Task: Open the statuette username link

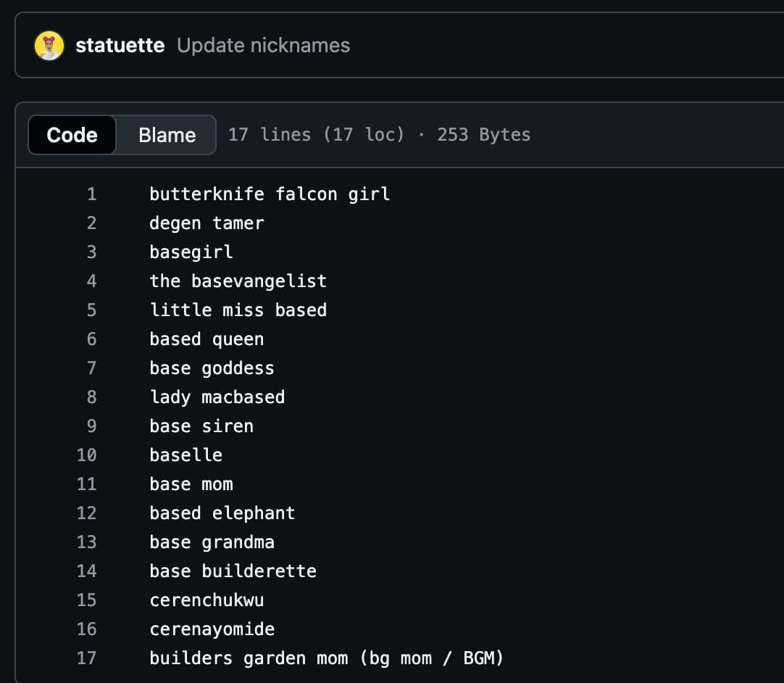Action: (120, 45)
